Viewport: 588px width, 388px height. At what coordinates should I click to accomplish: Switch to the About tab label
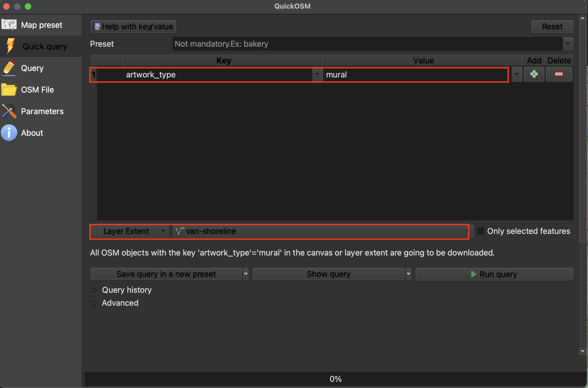32,133
